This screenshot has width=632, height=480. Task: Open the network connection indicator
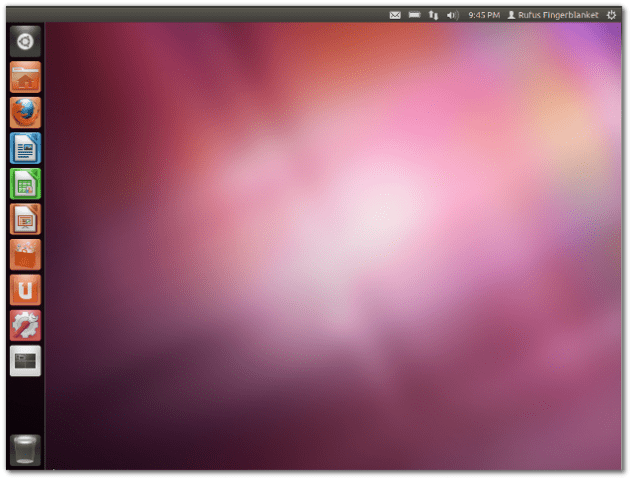(433, 15)
